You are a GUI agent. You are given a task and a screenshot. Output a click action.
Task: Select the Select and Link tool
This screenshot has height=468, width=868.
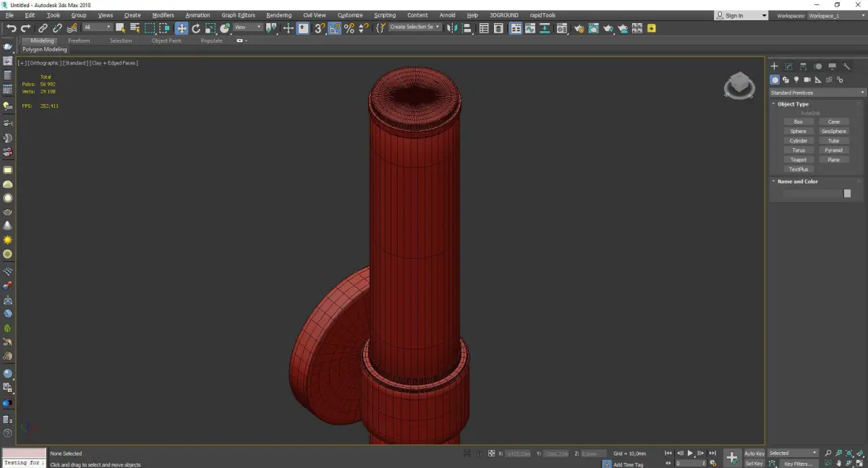(x=43, y=28)
